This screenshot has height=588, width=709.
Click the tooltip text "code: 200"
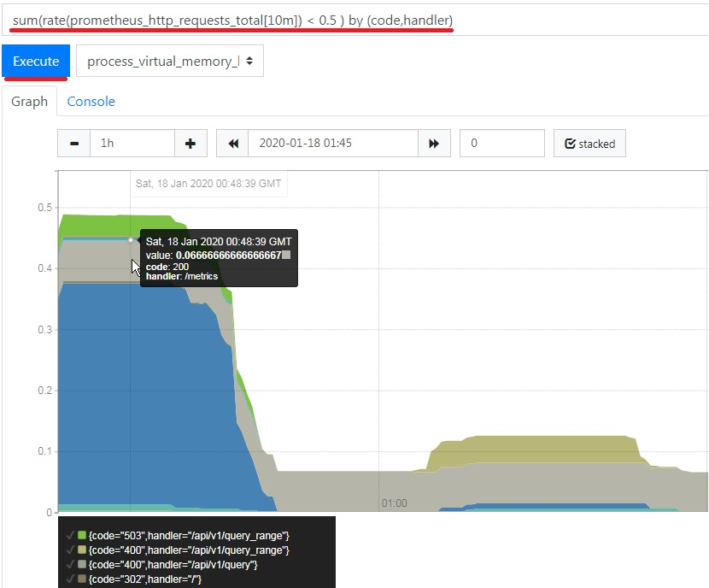(x=167, y=267)
